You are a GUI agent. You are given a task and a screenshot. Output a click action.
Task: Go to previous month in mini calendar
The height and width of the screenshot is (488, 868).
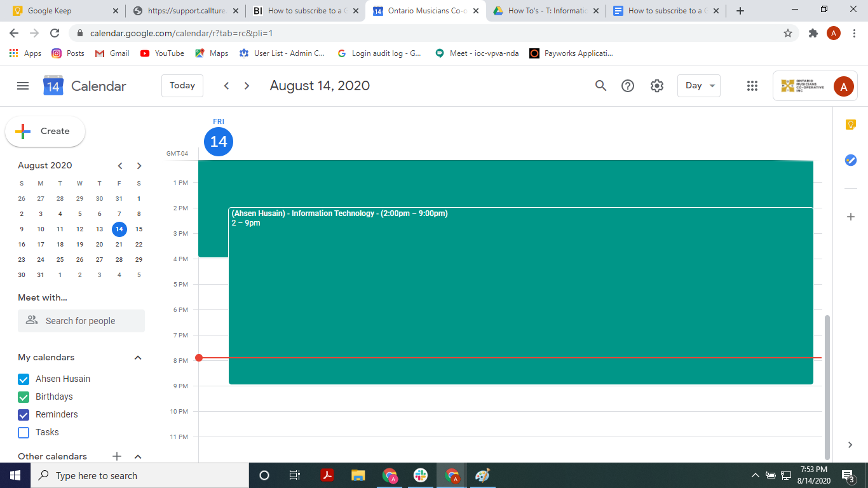pyautogui.click(x=120, y=166)
